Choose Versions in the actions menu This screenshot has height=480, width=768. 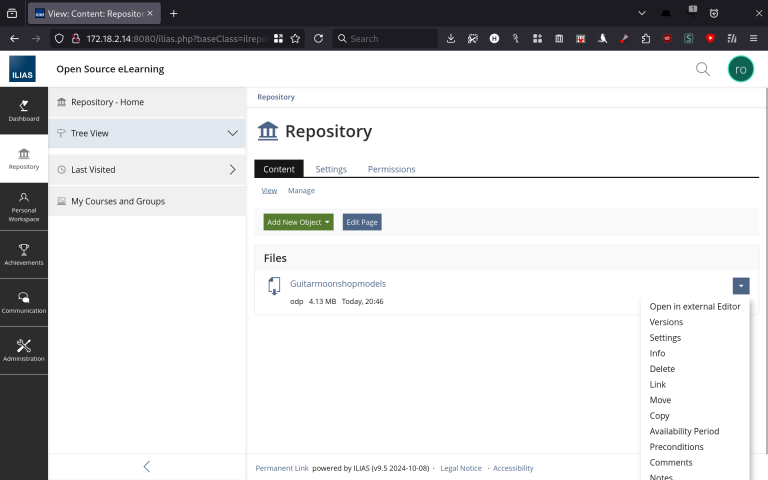point(666,322)
